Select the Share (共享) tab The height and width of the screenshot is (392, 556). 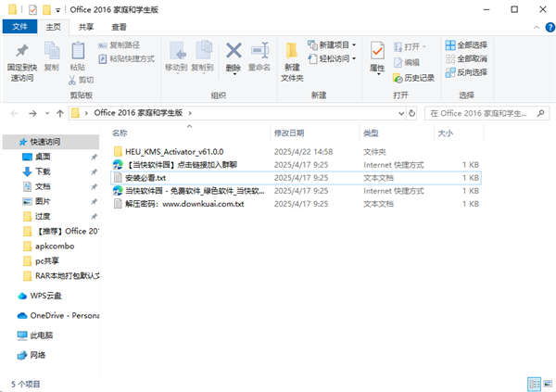coord(86,27)
